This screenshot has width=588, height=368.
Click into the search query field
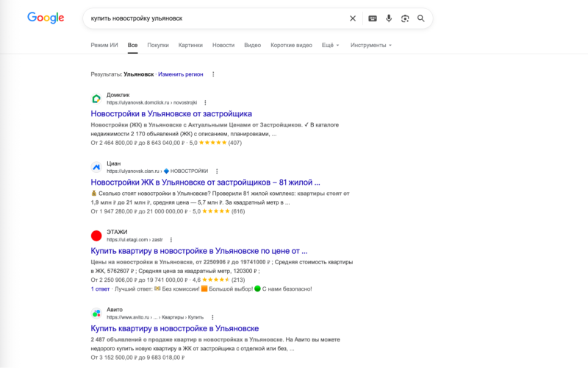[x=218, y=18]
